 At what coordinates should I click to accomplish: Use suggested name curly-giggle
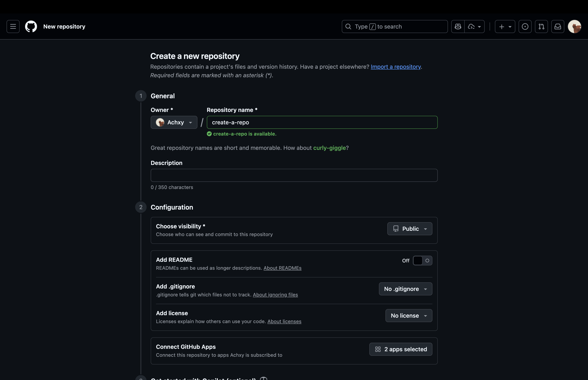pyautogui.click(x=329, y=148)
